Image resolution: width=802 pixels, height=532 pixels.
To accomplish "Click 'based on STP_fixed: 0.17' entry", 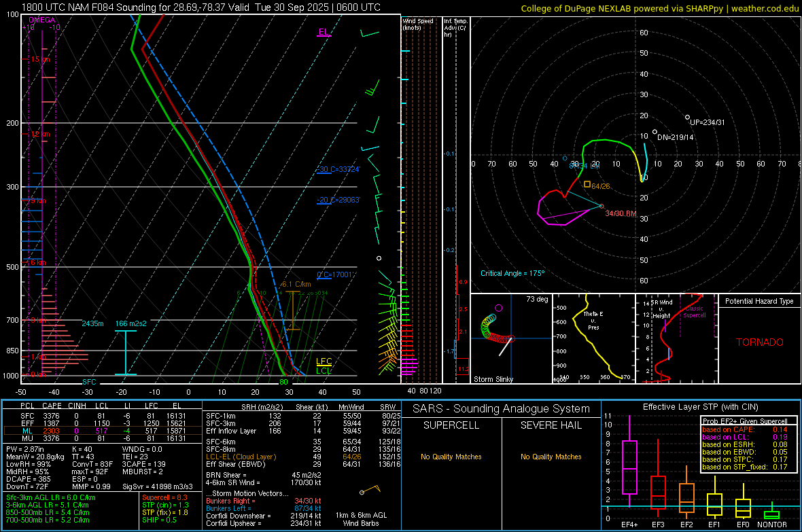I will [x=745, y=467].
